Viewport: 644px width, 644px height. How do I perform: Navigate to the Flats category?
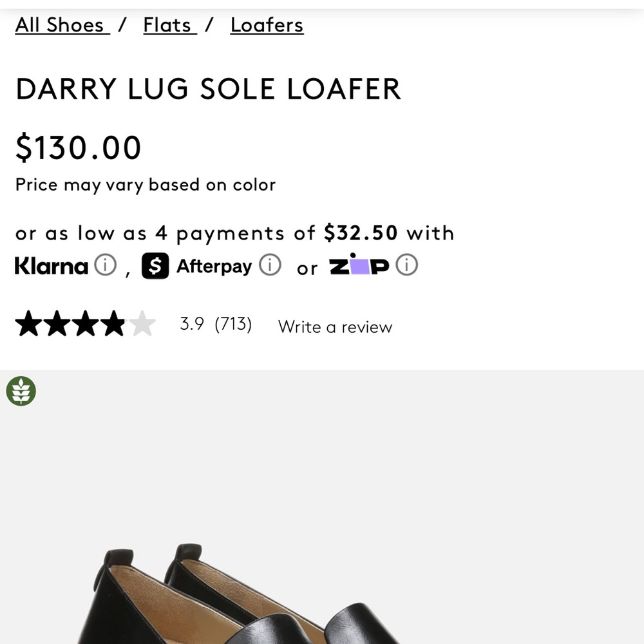pyautogui.click(x=167, y=25)
